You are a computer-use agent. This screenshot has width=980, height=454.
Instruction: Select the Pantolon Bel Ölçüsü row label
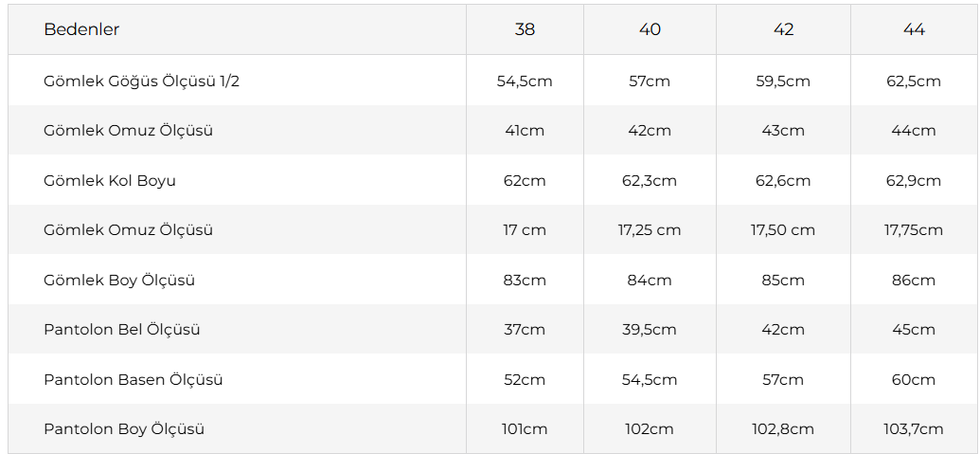coord(122,330)
